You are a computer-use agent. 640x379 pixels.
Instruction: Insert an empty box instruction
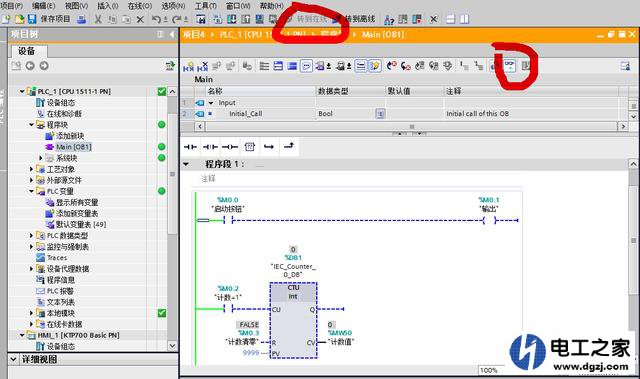tap(249, 147)
